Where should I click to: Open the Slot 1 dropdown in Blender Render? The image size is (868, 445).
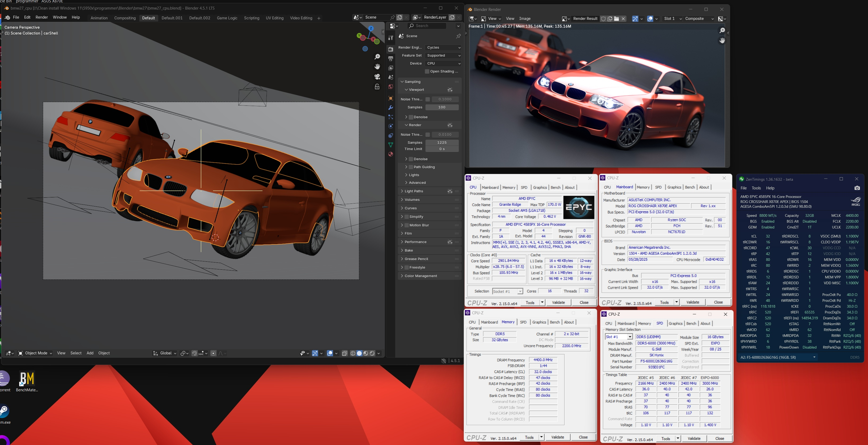pyautogui.click(x=673, y=19)
